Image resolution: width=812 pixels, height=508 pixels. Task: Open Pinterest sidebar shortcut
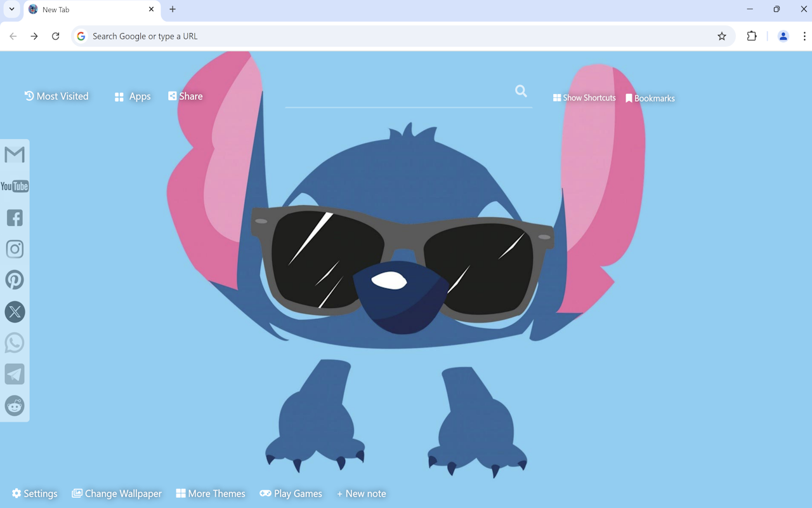pyautogui.click(x=15, y=280)
